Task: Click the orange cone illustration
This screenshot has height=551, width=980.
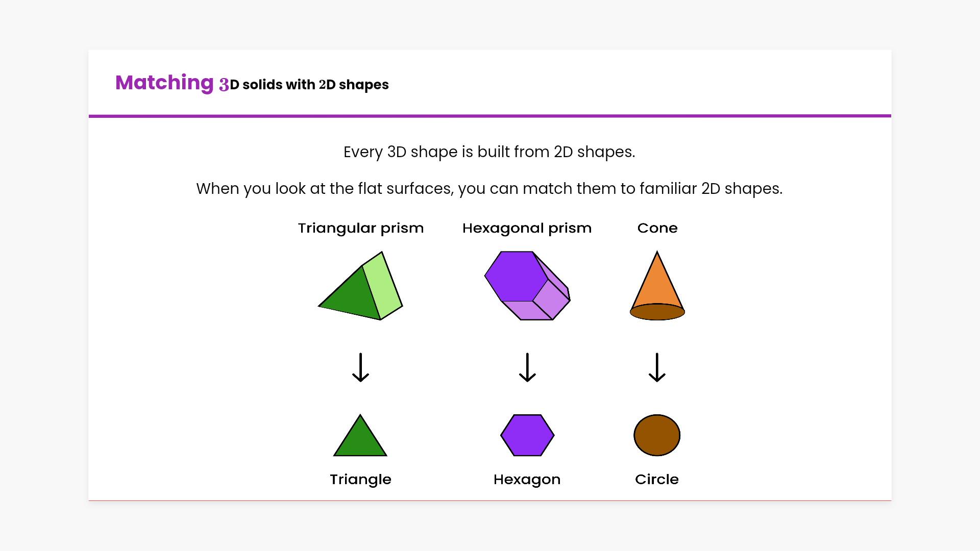Action: [657, 288]
